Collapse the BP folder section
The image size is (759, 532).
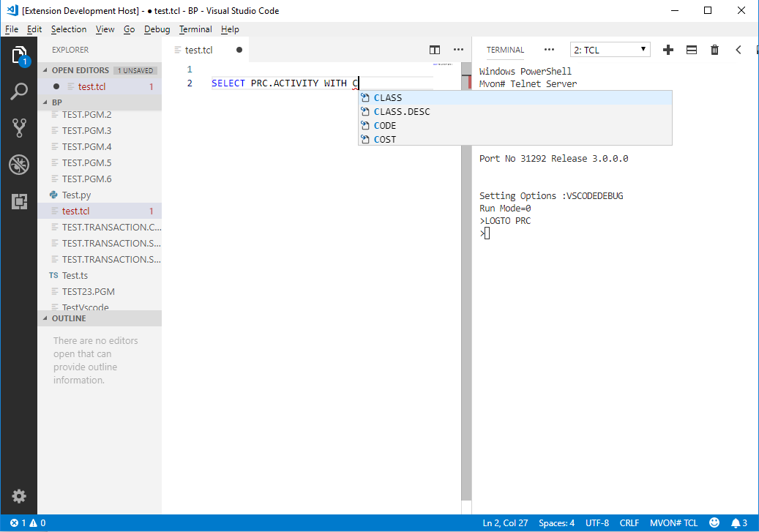[45, 102]
